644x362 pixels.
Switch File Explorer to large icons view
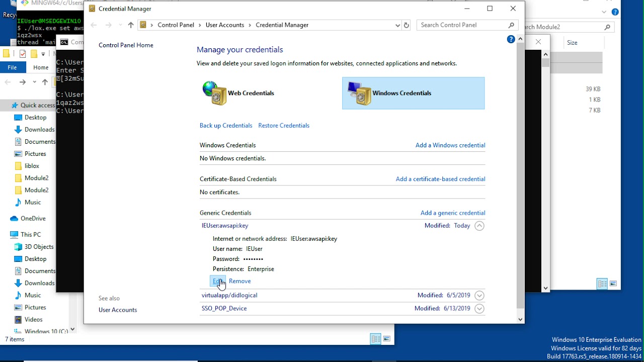pyautogui.click(x=387, y=339)
